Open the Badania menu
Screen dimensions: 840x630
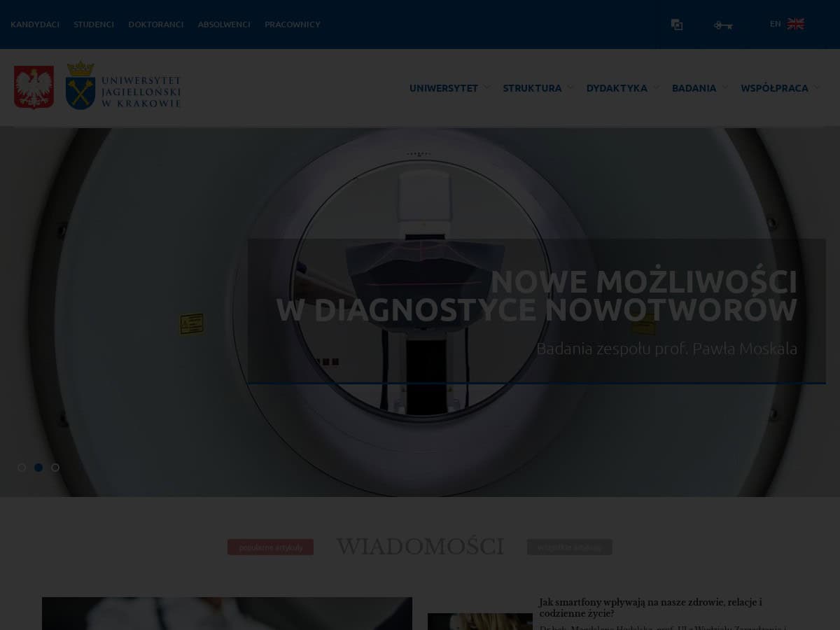tap(694, 88)
